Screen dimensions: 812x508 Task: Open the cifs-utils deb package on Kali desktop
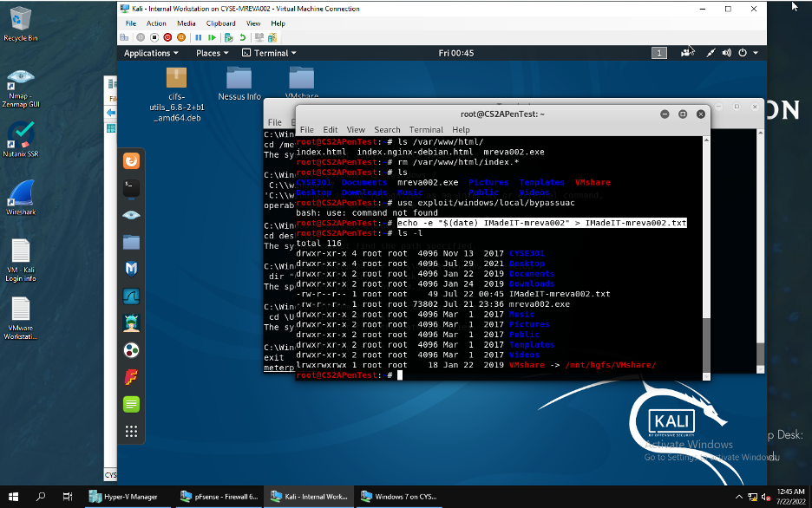[x=177, y=94]
